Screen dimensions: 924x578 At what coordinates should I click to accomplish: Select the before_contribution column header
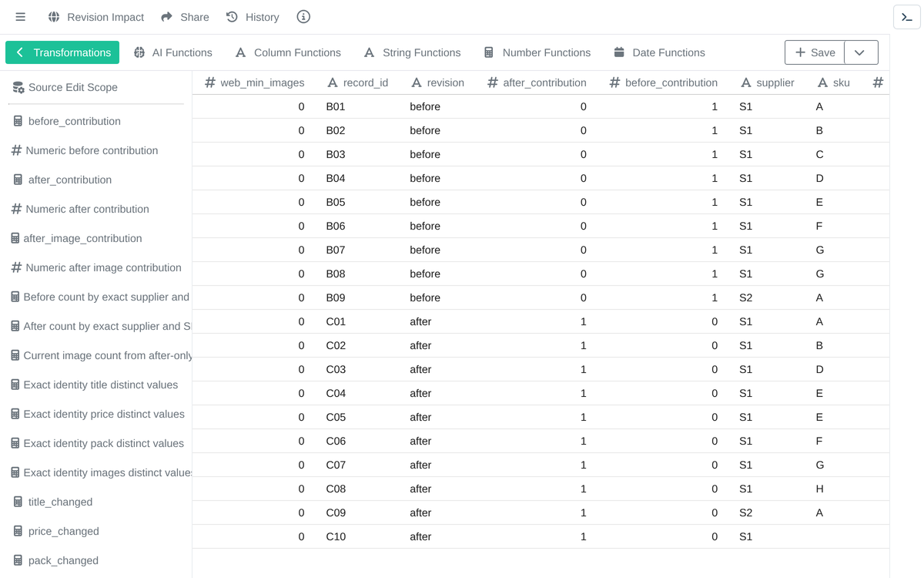pos(664,82)
